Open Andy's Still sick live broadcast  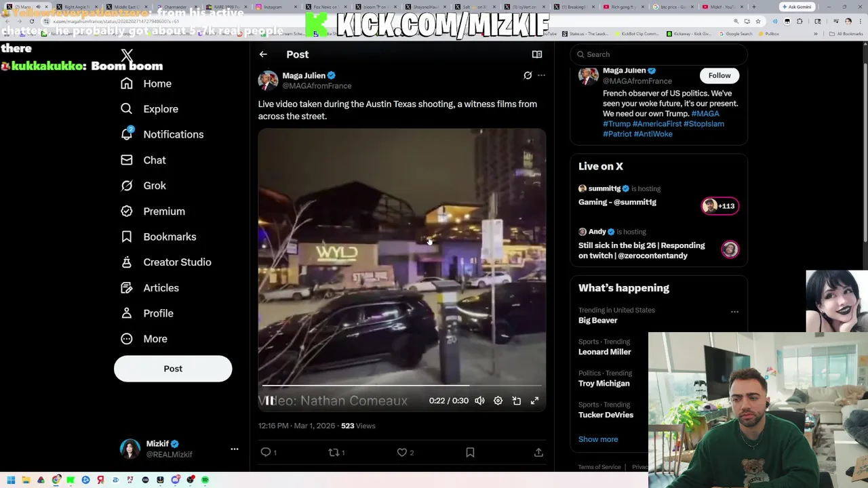[642, 251]
